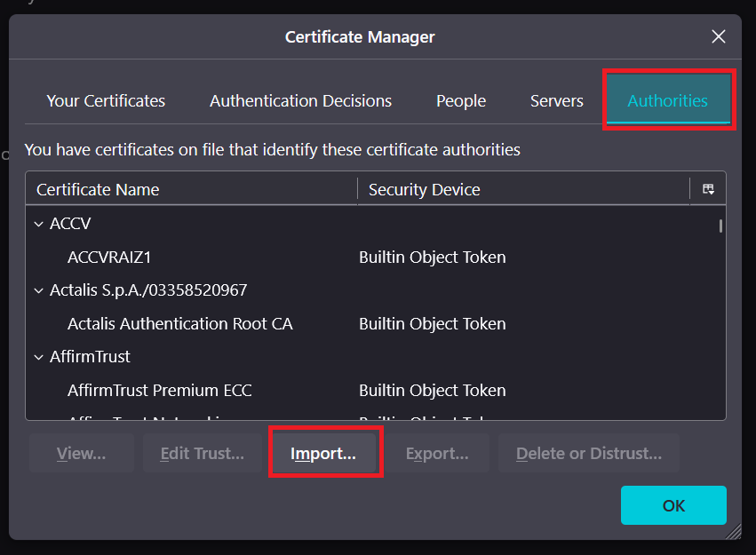Click the Export button
This screenshot has width=756, height=555.
click(437, 454)
